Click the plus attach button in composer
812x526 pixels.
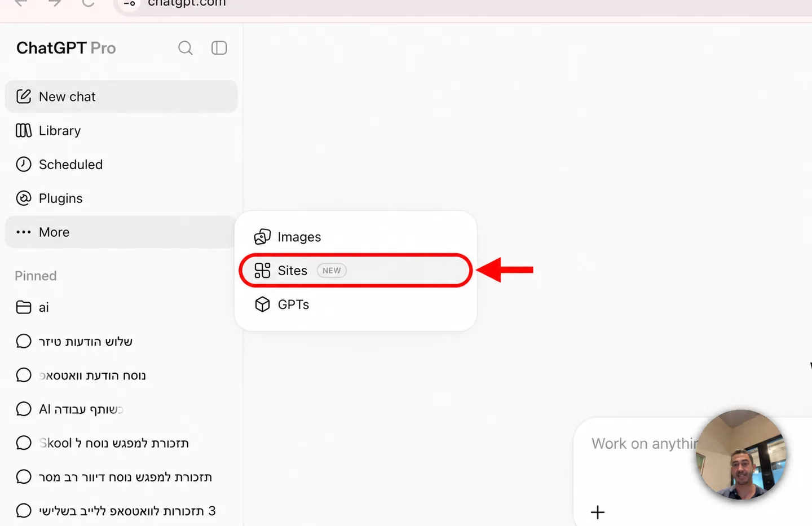click(598, 512)
